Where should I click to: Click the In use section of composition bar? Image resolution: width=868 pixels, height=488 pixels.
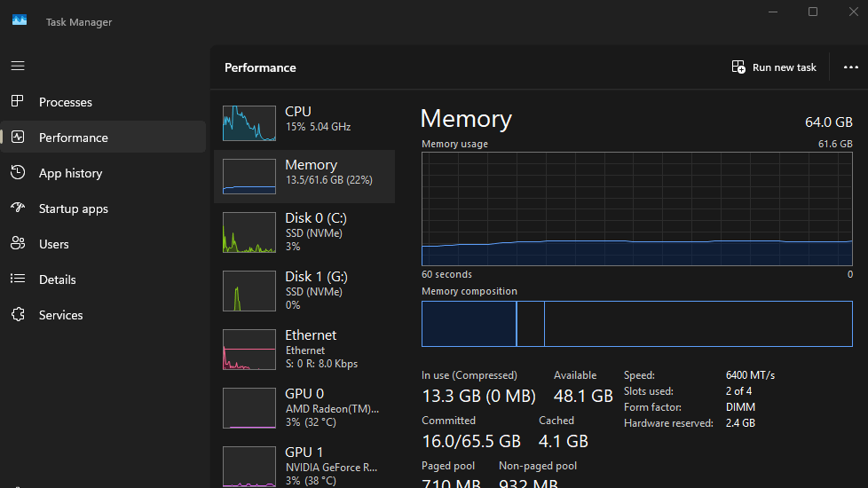469,324
